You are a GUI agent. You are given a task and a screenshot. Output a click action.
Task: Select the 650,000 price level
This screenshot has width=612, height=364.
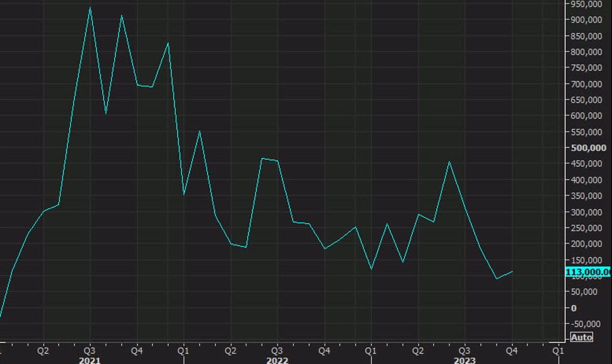[586, 99]
